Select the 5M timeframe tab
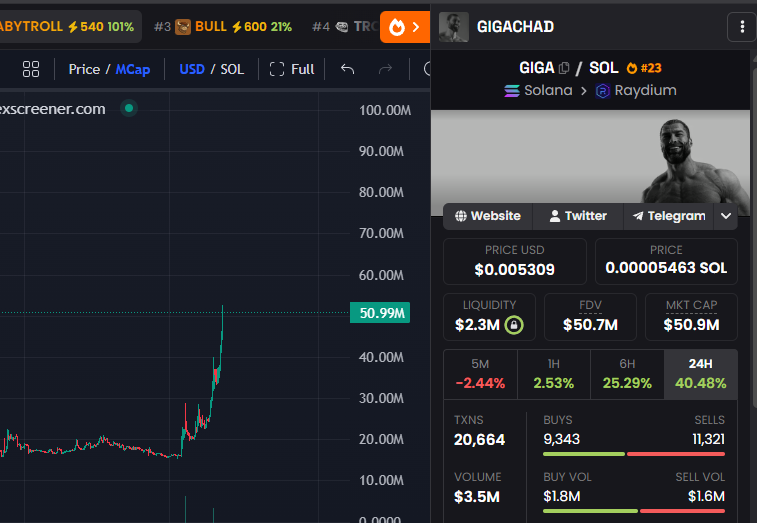Viewport: 757px width, 523px height. 480,374
